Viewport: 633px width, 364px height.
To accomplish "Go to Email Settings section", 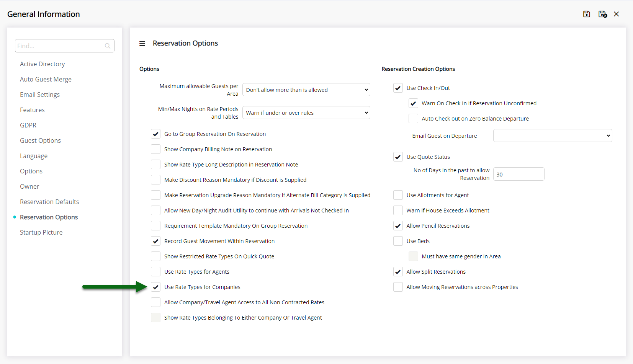I will click(40, 95).
